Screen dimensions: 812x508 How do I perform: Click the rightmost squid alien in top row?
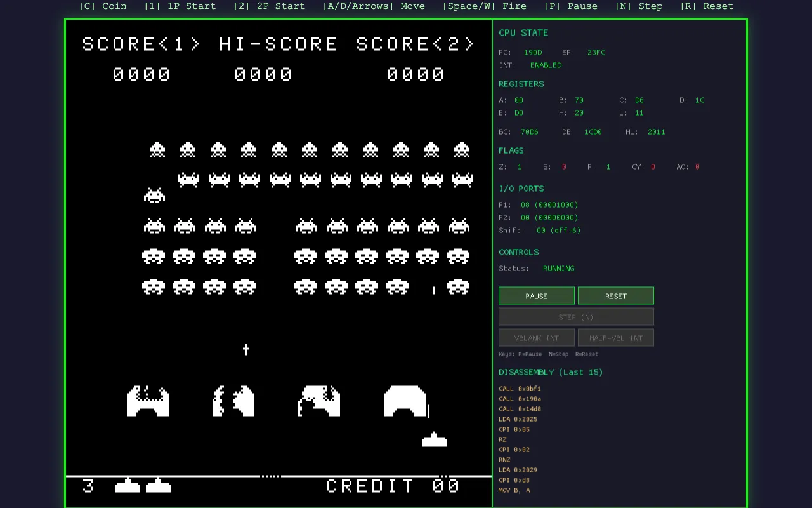click(x=462, y=150)
